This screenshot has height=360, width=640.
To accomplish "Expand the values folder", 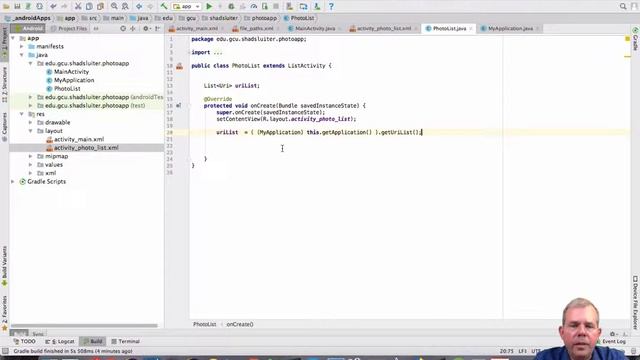I will point(30,164).
